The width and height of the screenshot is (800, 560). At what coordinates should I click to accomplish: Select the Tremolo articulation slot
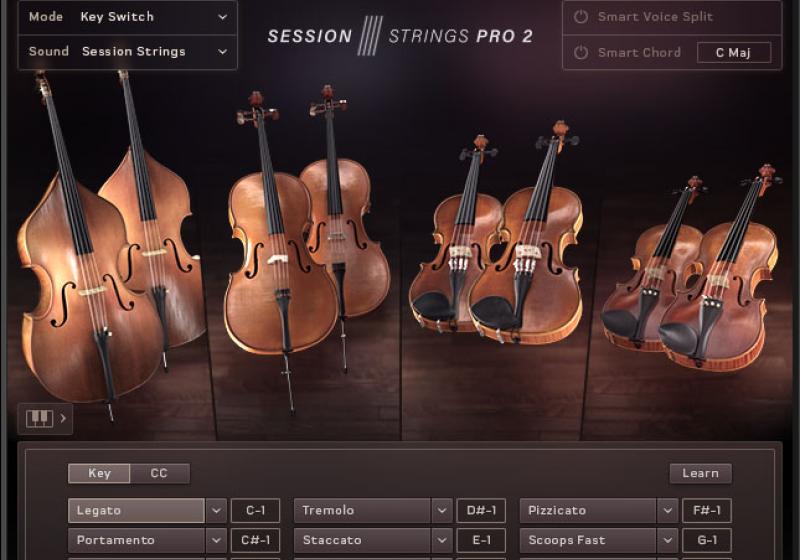[x=362, y=511]
